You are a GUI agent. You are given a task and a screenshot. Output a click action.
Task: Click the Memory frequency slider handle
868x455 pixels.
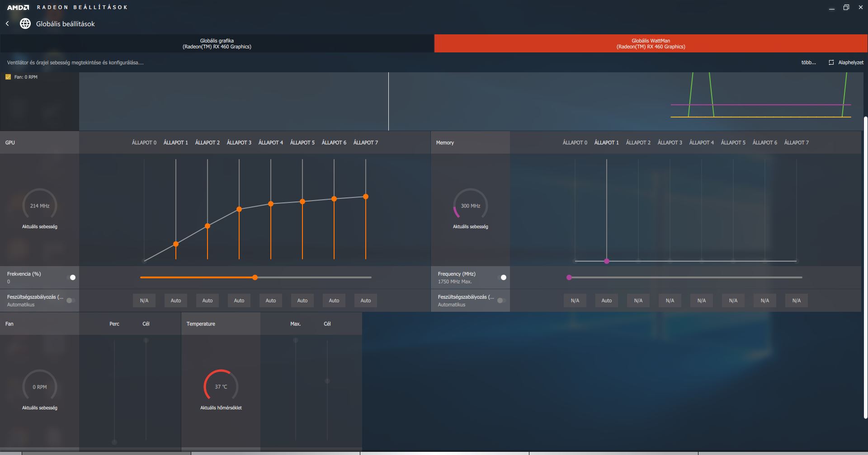pyautogui.click(x=569, y=277)
